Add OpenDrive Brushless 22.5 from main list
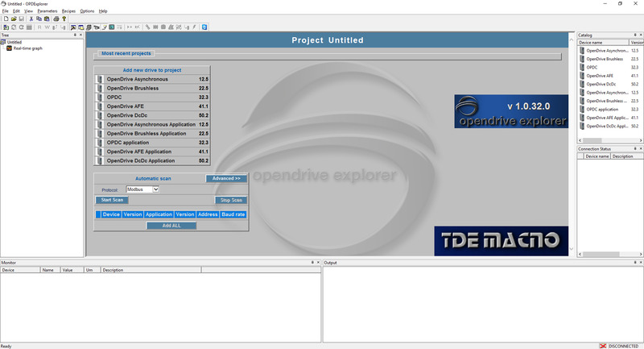The width and height of the screenshot is (644, 349). click(x=152, y=89)
